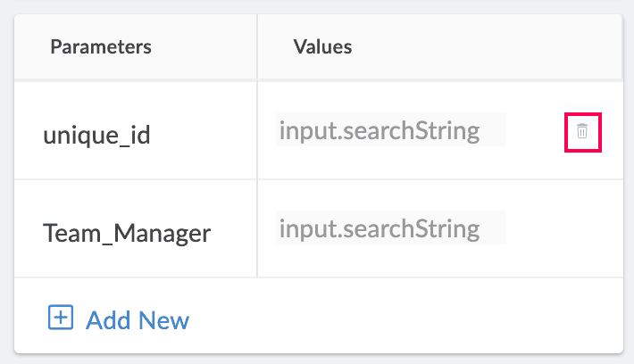
Task: Remove first row via the red-outlined trash icon
Action: pos(582,132)
